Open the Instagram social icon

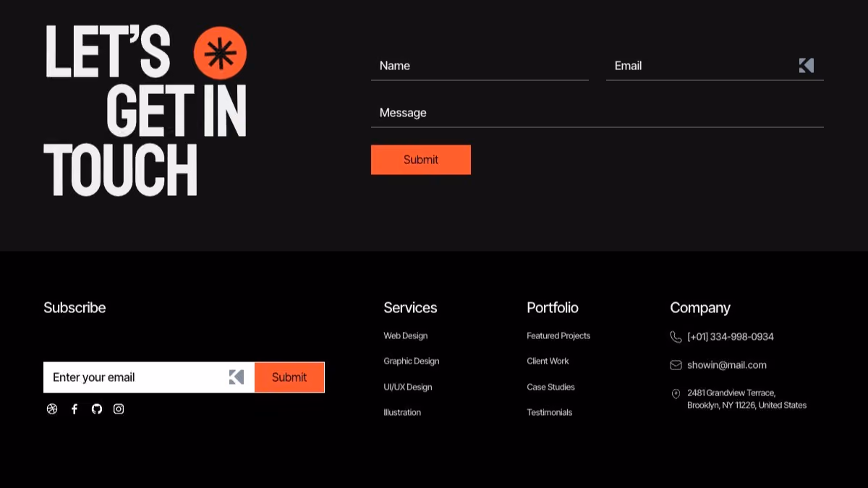click(x=119, y=409)
